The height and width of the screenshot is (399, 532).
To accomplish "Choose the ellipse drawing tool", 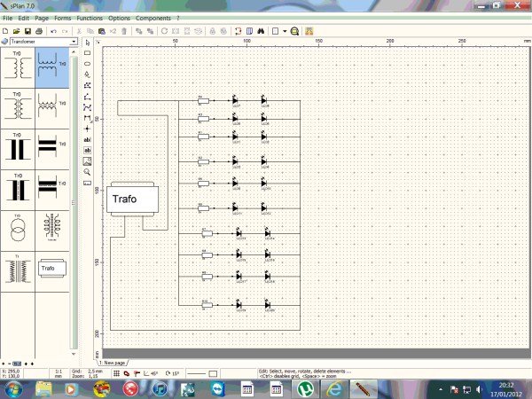I will click(87, 64).
